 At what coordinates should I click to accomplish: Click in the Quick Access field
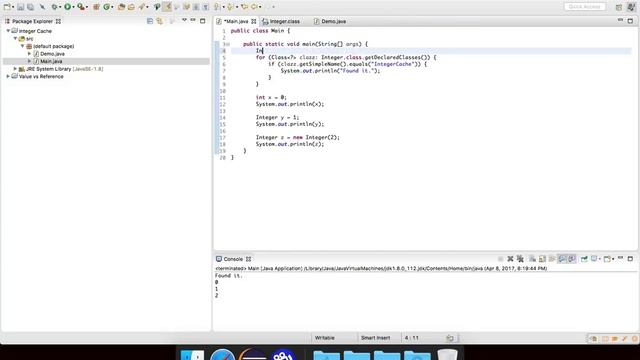pyautogui.click(x=584, y=7)
